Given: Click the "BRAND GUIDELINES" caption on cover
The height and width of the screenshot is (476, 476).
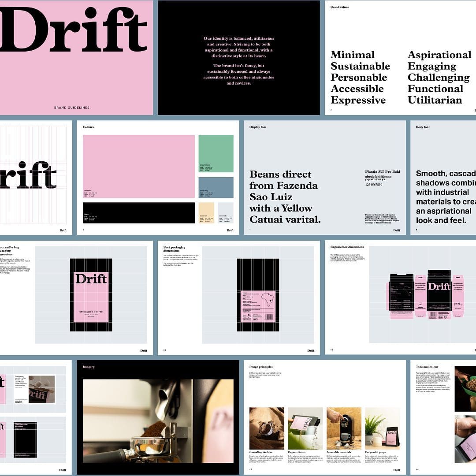Looking at the screenshot, I should [x=72, y=108].
